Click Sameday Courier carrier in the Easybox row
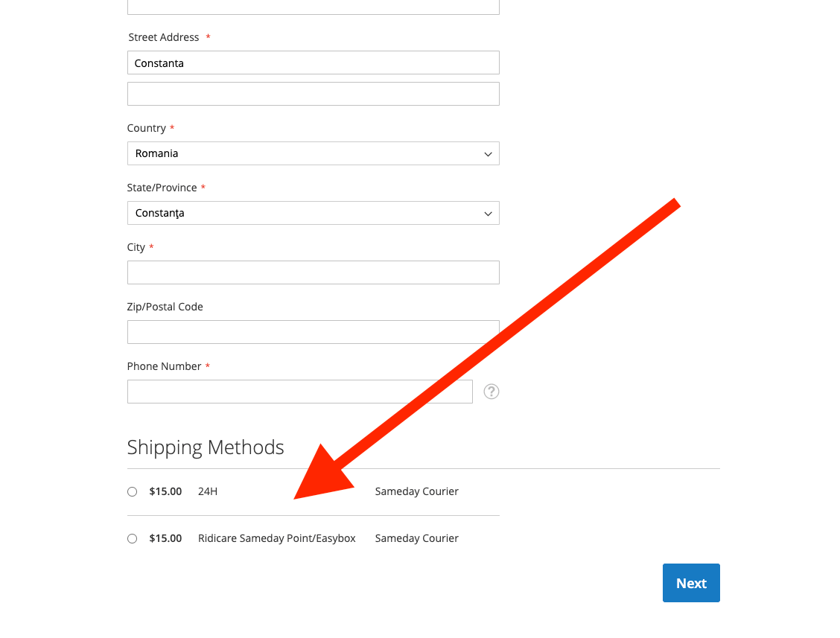840x638 pixels. click(417, 538)
